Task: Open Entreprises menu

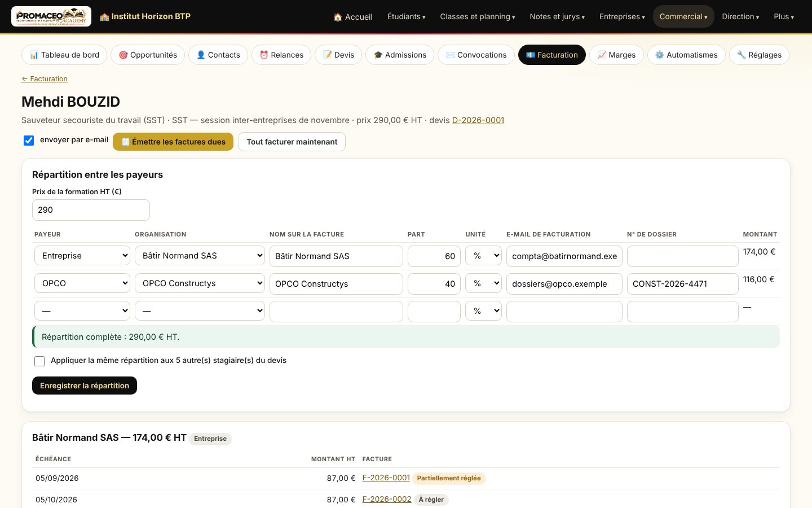Action: [622, 16]
